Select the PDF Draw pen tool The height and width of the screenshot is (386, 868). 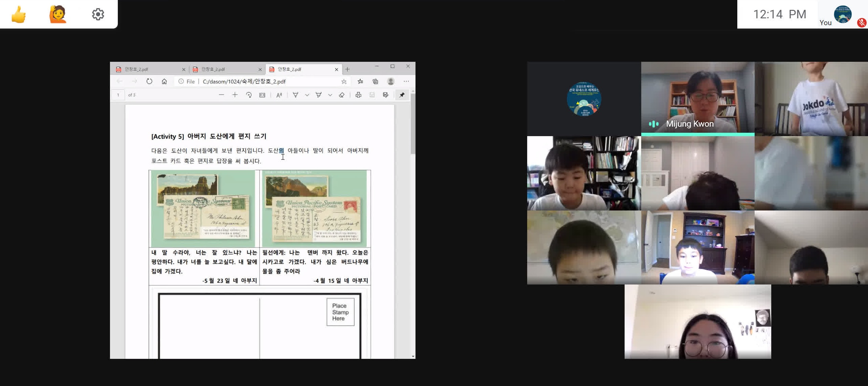pyautogui.click(x=295, y=95)
